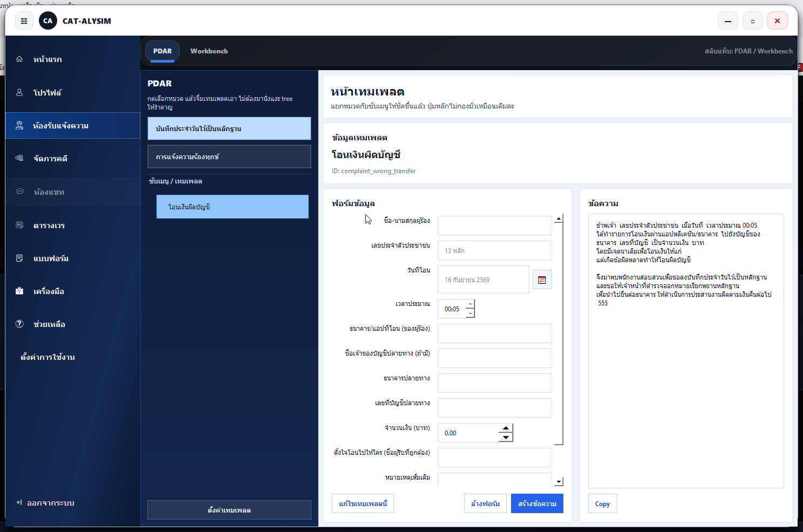Open the ตารางเวร schedule calendar icon

[x=19, y=226]
